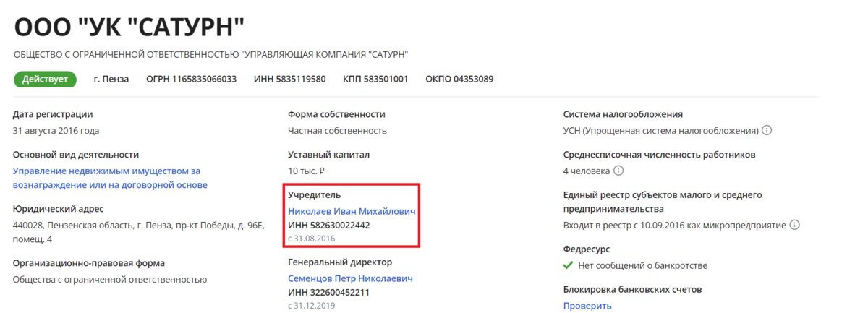Click Входит в реестр с 10.09.2016 text

[x=675, y=225]
